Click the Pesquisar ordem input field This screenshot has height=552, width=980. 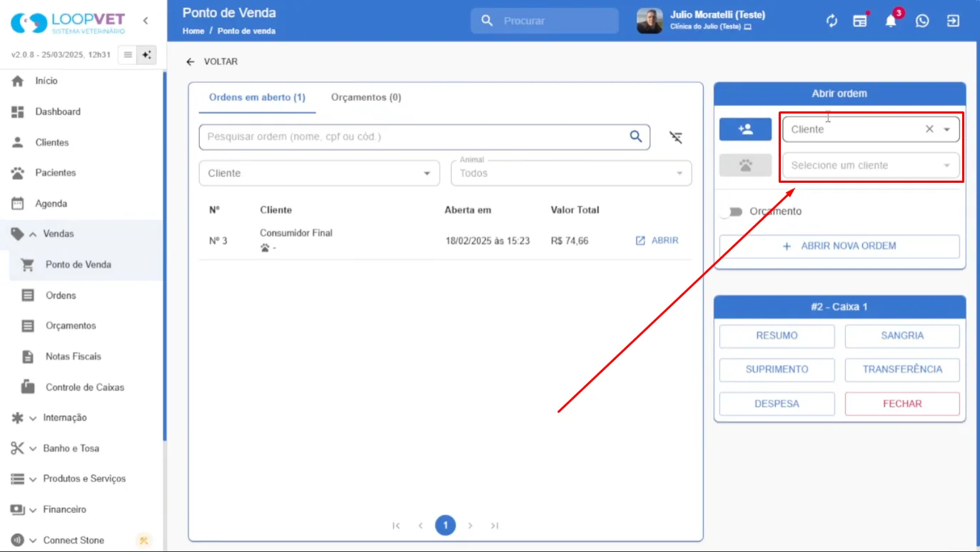pos(414,136)
